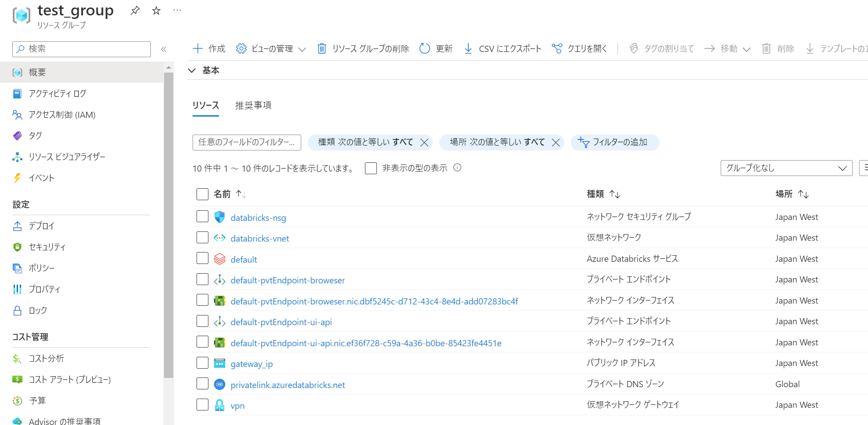Check the box for databricks-nsg

pos(202,216)
